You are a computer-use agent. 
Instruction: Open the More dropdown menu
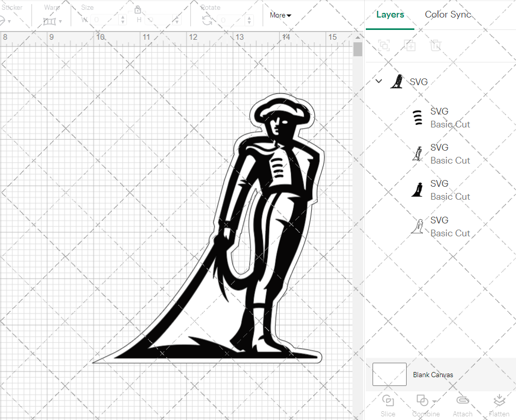pyautogui.click(x=280, y=15)
